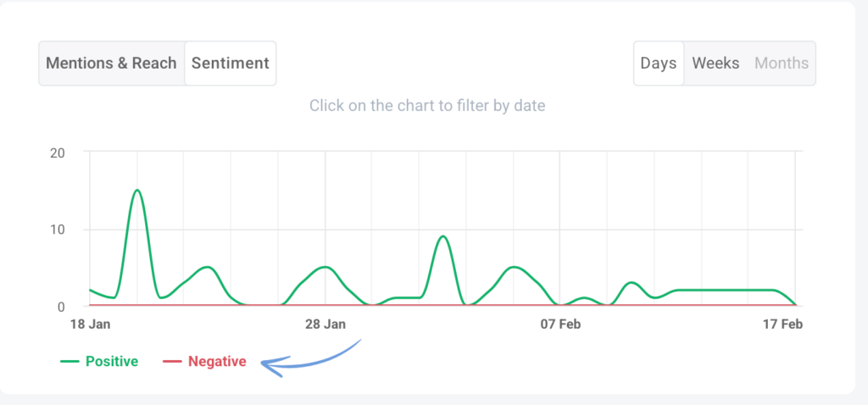868x405 pixels.
Task: Click the green line swatch beside Positive
Action: pos(70,362)
